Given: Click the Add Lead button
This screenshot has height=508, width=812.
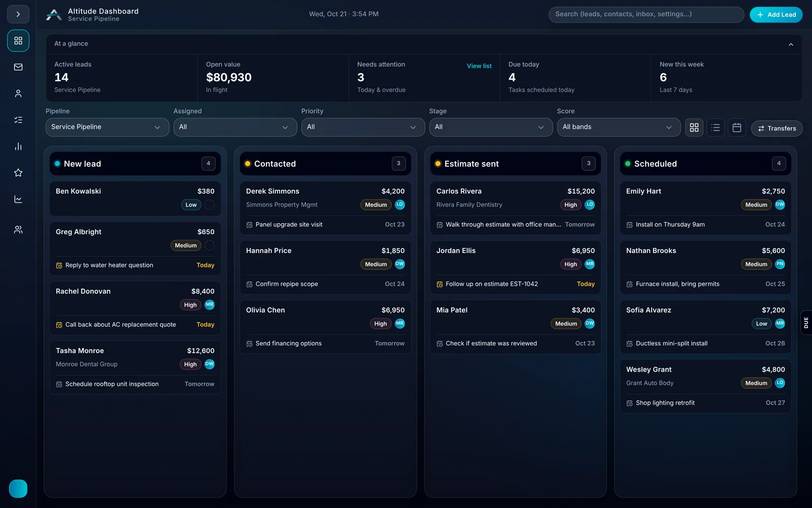Looking at the screenshot, I should (x=776, y=15).
